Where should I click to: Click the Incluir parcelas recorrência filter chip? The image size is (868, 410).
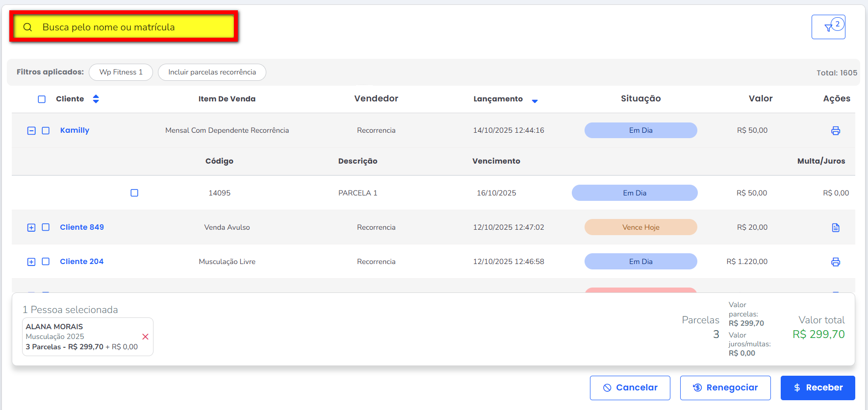(x=212, y=72)
